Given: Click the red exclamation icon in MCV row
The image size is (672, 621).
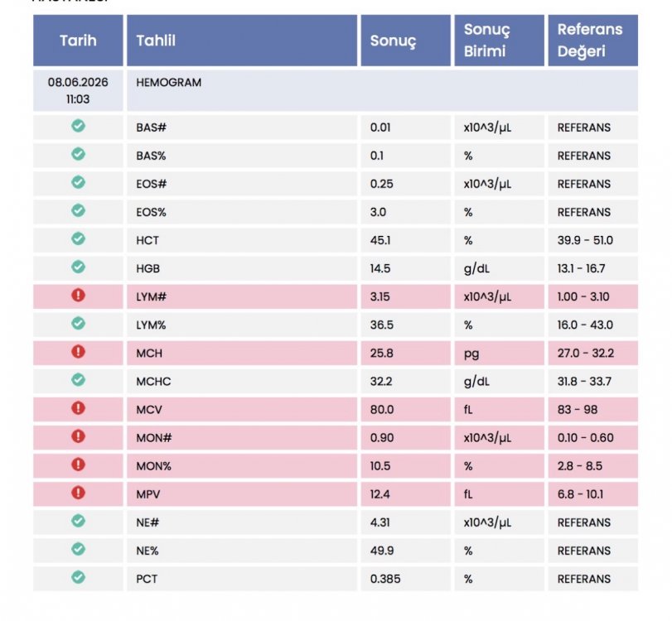Looking at the screenshot, I should click(78, 408).
